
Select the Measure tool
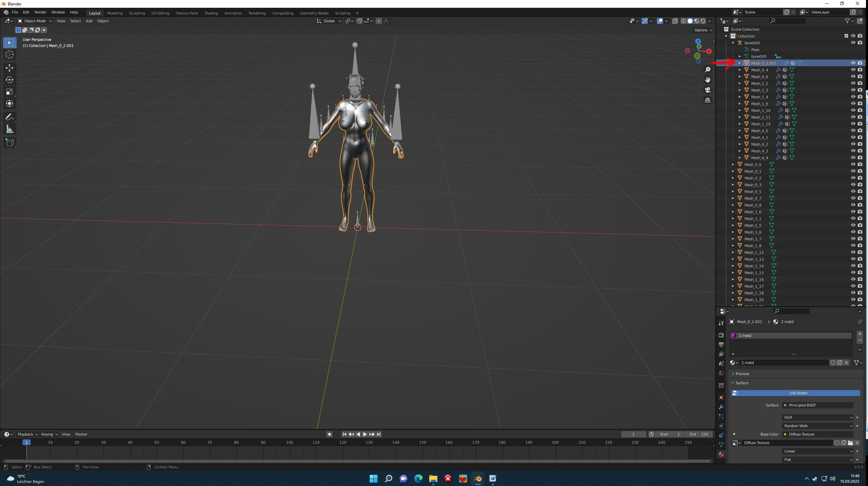9,129
